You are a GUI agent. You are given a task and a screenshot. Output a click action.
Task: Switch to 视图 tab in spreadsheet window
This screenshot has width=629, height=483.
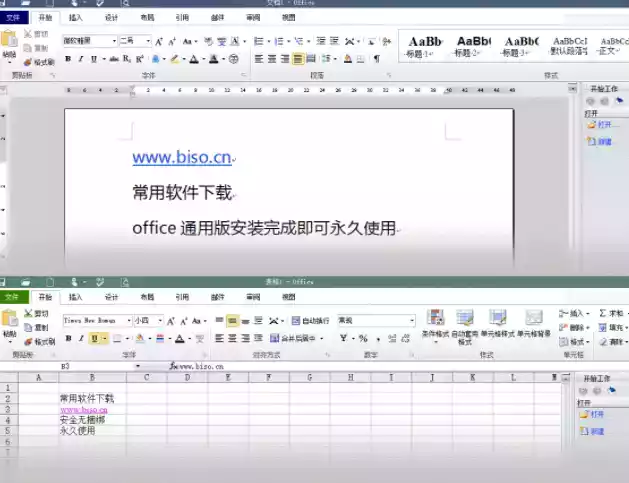click(x=288, y=297)
